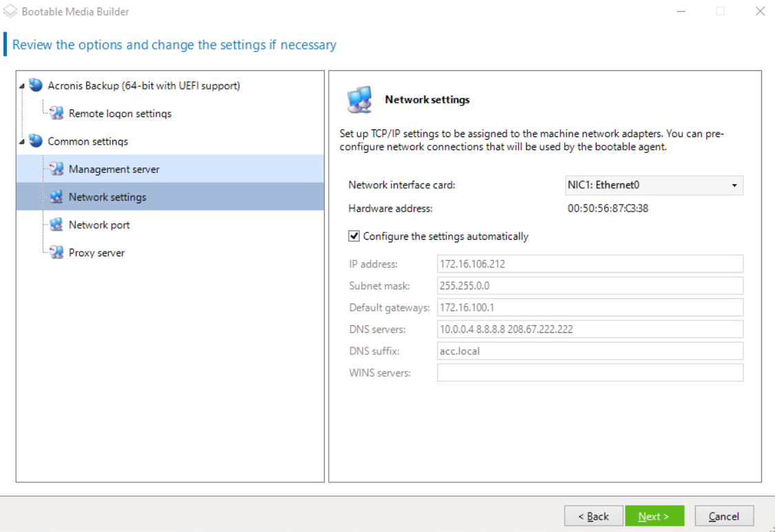Close the Bootable Media Builder window
This screenshot has height=532, width=775.
(x=760, y=11)
